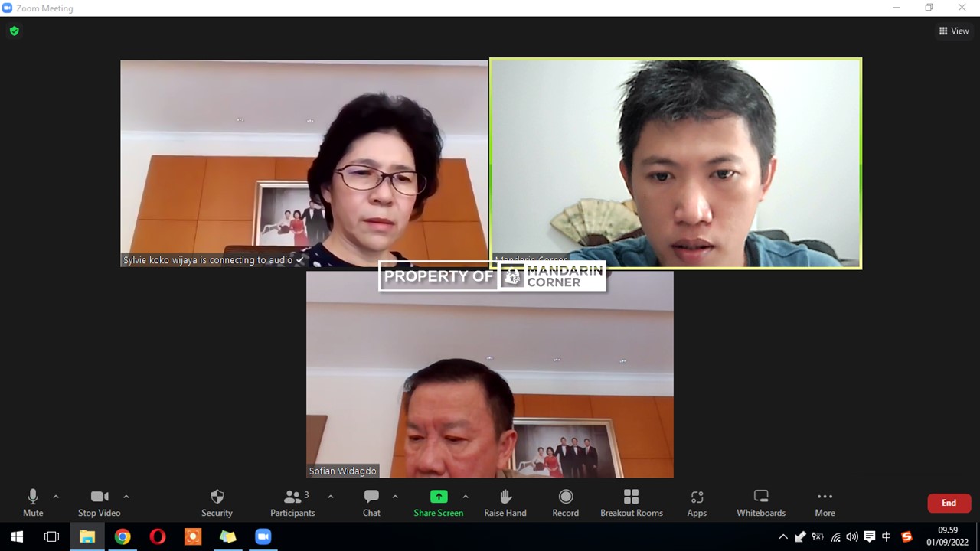Expand video options arrow beside Stop Video
This screenshot has height=551, width=980.
pos(126,497)
